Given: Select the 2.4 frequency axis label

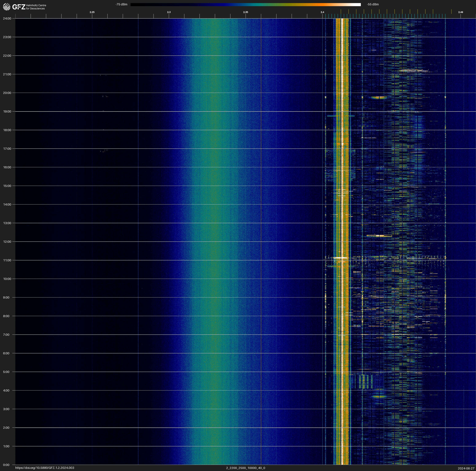Looking at the screenshot, I should coord(322,12).
